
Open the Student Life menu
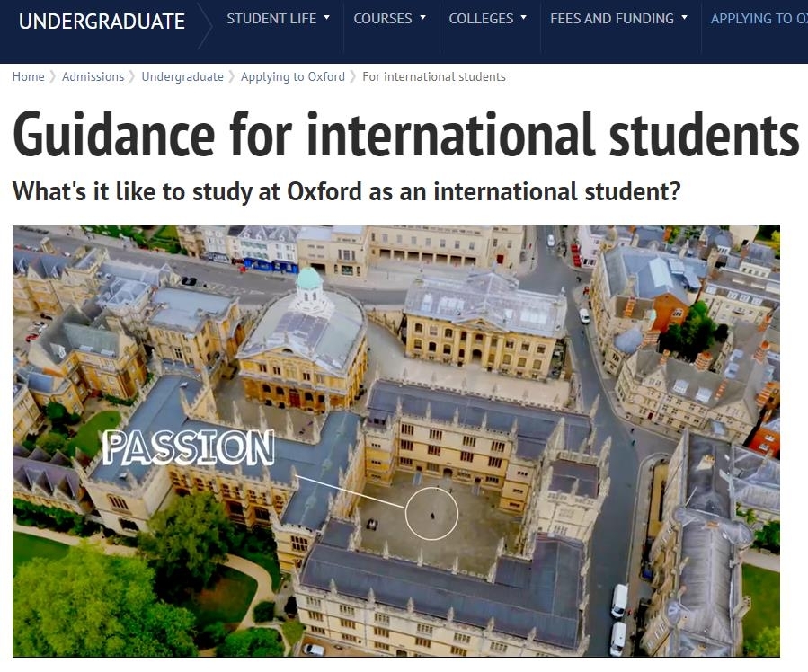271,18
